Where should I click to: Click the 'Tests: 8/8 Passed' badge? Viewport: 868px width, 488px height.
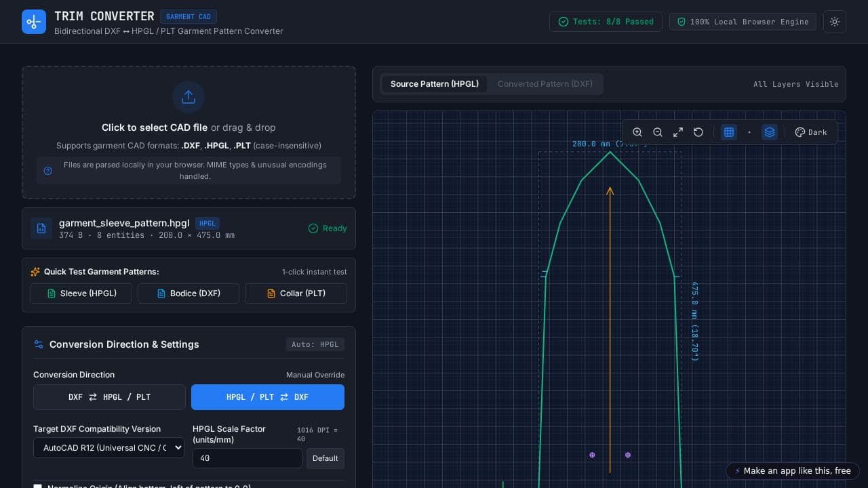[x=606, y=22]
